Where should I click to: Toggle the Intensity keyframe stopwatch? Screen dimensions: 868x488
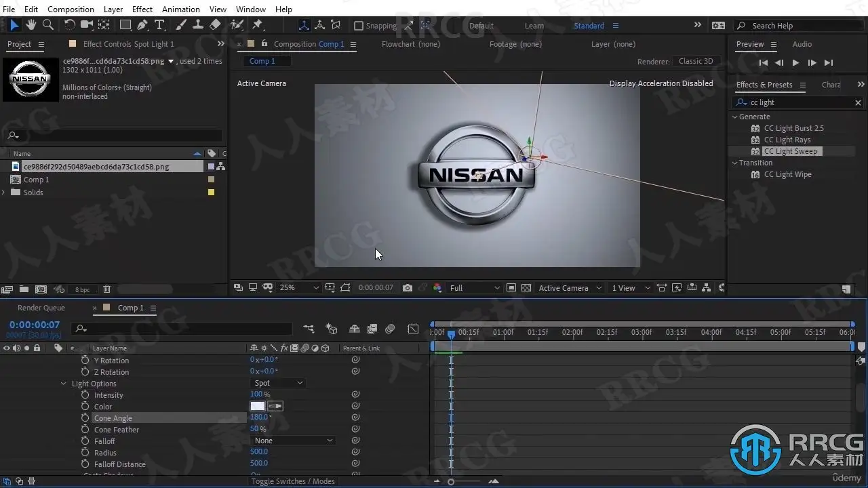point(85,395)
